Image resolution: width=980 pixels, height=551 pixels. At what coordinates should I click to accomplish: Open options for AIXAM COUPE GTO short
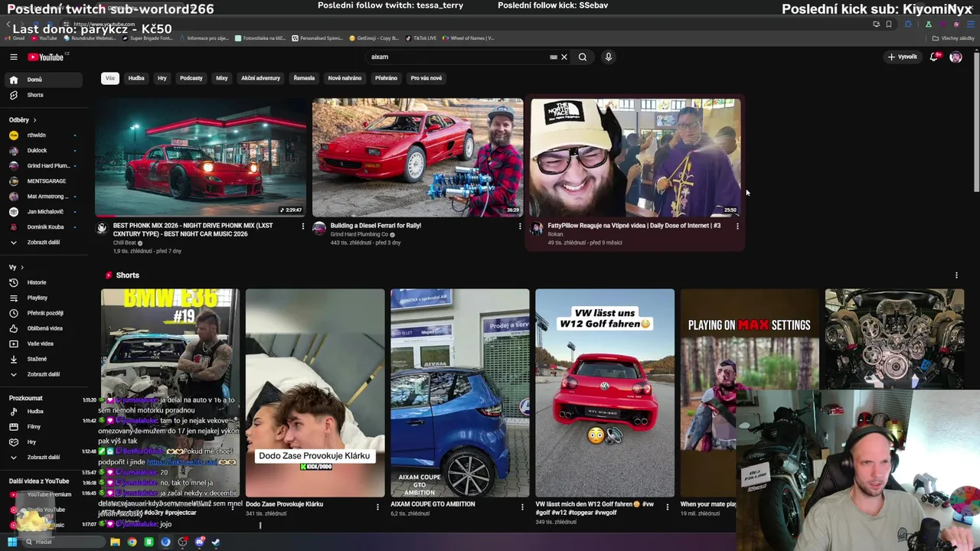522,507
